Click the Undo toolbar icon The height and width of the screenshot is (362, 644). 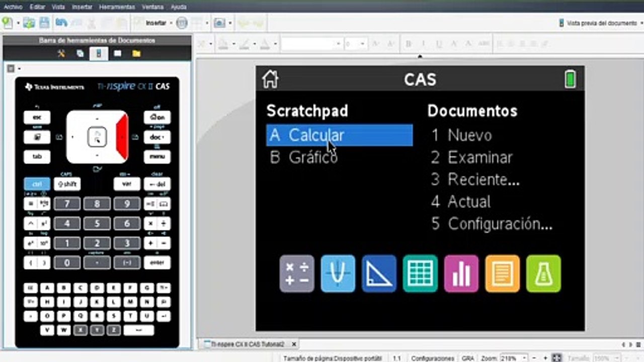[61, 23]
